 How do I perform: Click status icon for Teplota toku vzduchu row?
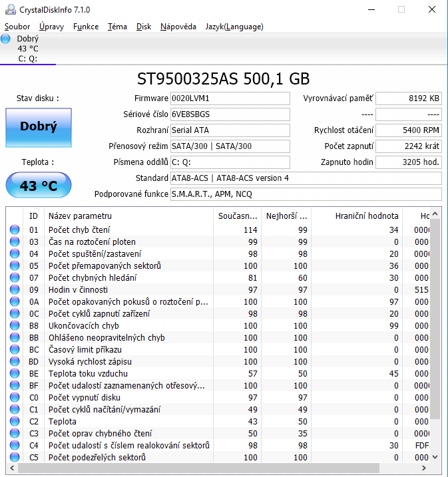[x=15, y=373]
